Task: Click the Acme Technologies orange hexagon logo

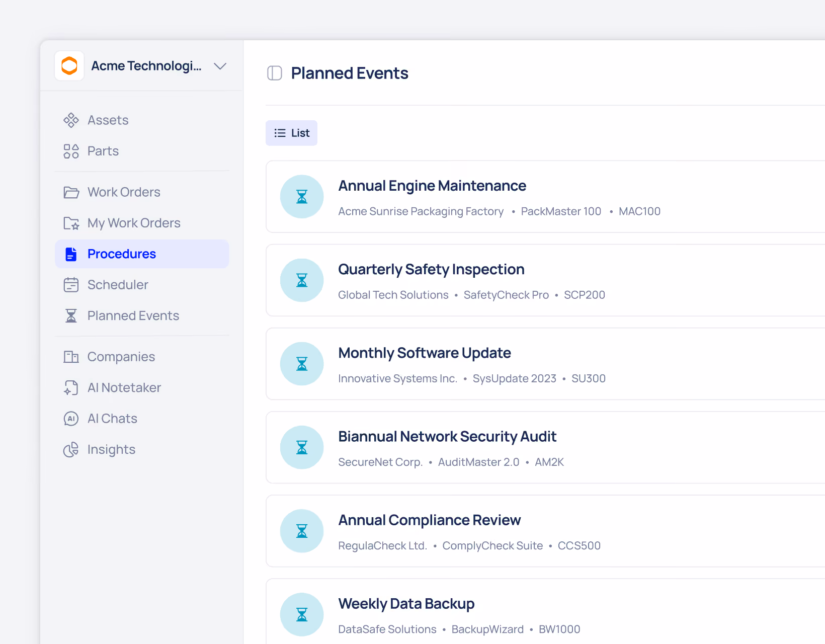Action: (x=69, y=66)
